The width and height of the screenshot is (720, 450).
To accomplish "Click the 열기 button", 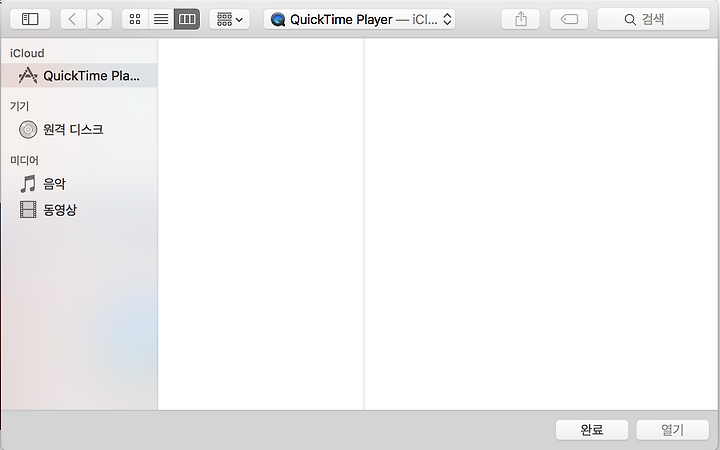I will tap(673, 430).
